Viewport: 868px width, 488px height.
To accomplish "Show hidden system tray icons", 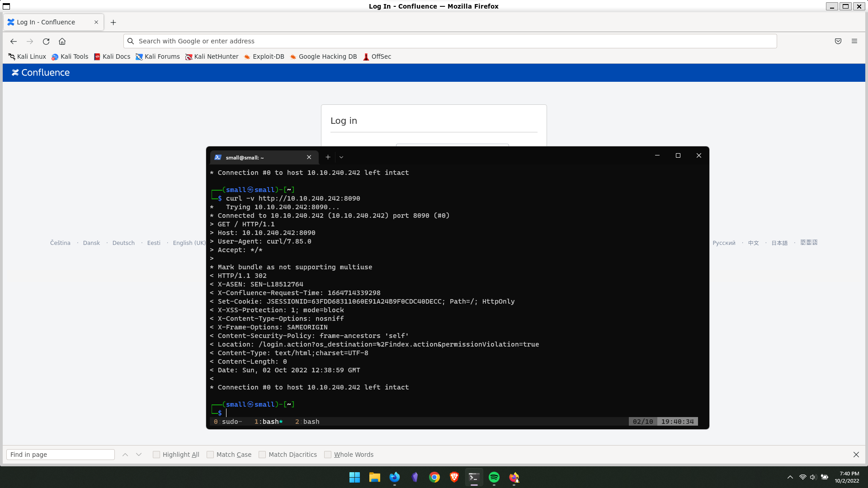I will click(790, 477).
